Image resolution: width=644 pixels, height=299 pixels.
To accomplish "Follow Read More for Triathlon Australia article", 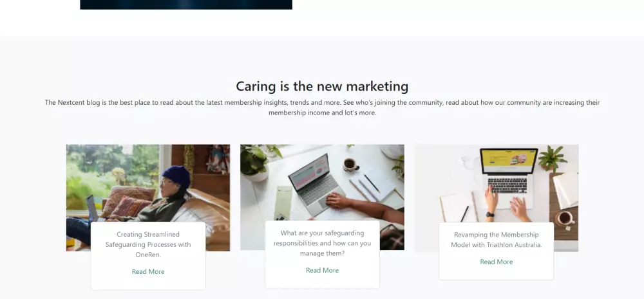I will point(496,262).
